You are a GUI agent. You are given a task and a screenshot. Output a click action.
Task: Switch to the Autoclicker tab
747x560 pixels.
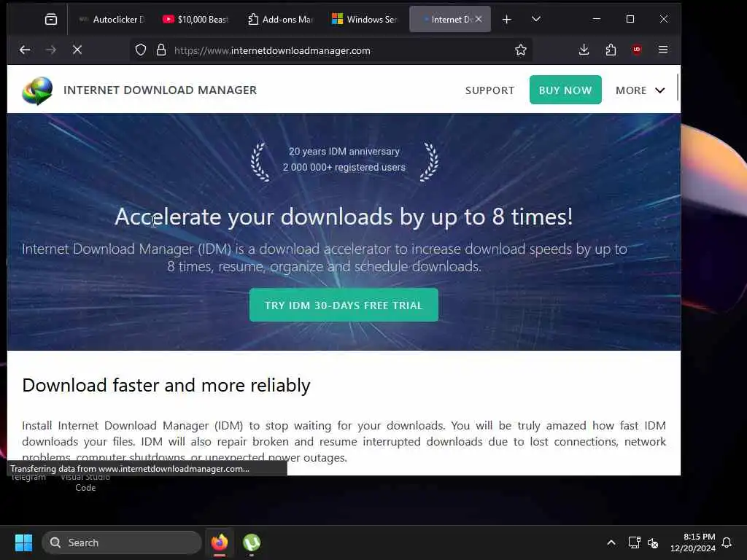[112, 19]
